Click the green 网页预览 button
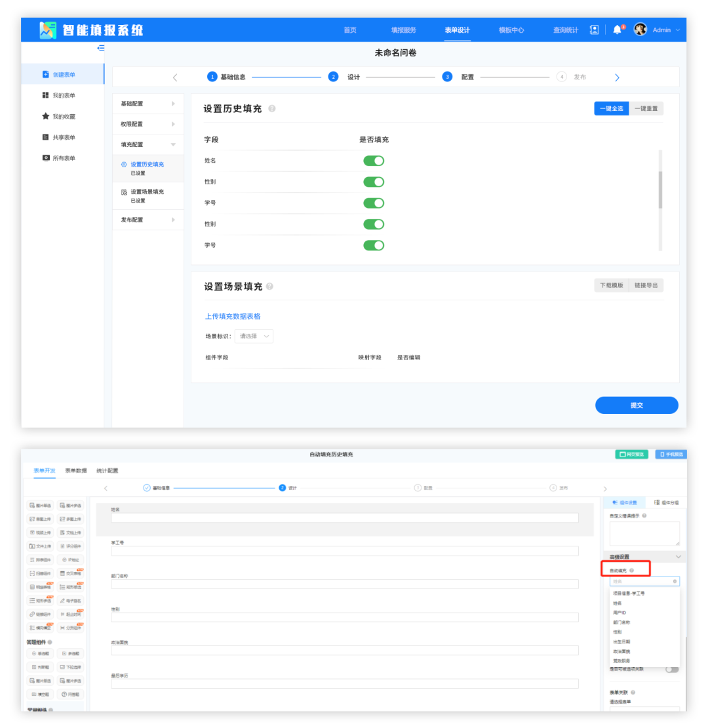Screen dimensions: 708x728 pos(631,454)
